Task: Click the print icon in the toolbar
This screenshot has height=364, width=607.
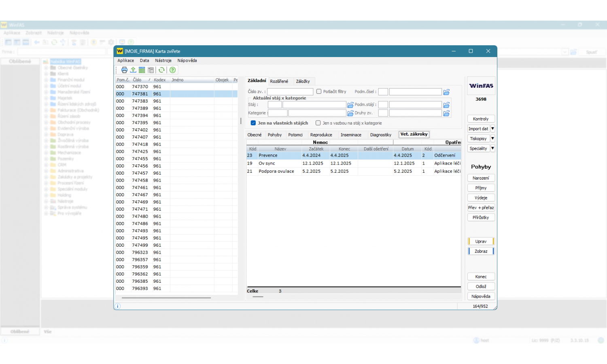Action: click(x=124, y=70)
